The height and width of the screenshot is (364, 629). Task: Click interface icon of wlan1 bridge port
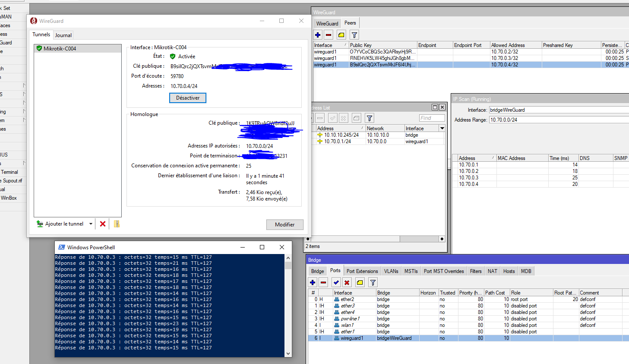click(337, 325)
